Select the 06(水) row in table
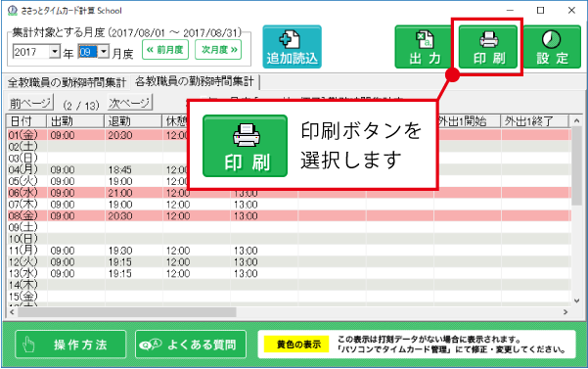 [290, 193]
